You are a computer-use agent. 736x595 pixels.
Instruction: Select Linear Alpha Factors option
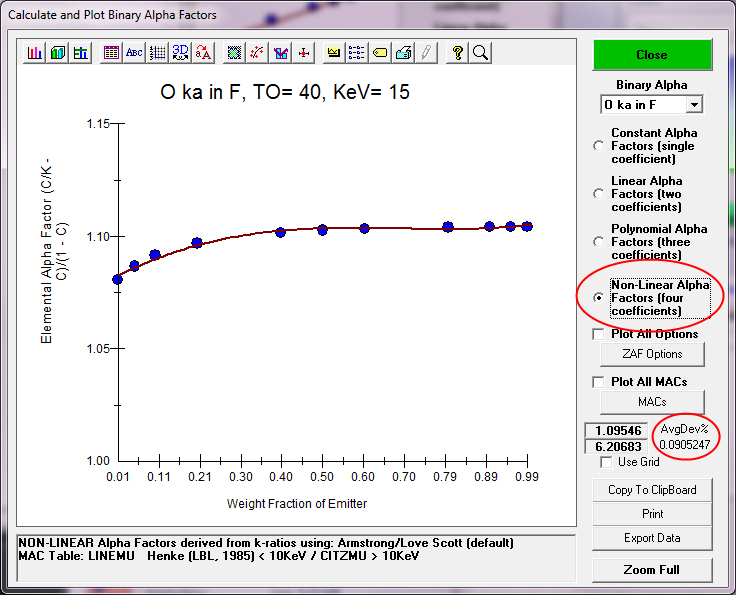[599, 194]
